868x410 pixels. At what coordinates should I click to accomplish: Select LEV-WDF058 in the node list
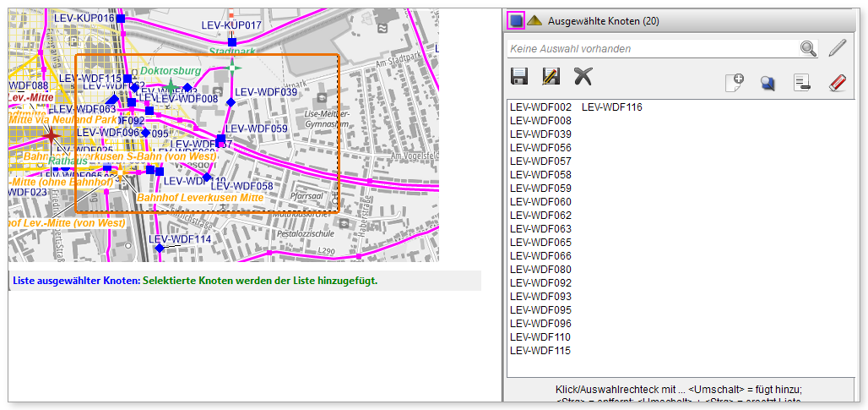point(540,175)
